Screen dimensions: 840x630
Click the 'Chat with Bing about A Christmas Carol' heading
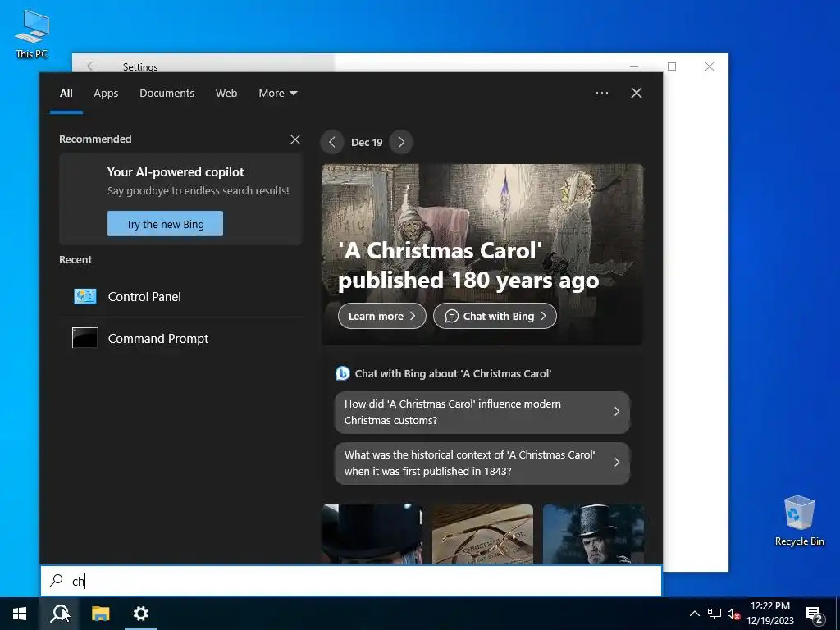(453, 373)
